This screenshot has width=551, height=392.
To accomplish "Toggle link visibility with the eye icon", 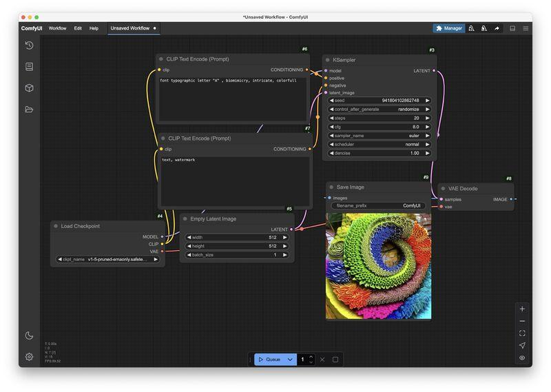I will pos(522,358).
